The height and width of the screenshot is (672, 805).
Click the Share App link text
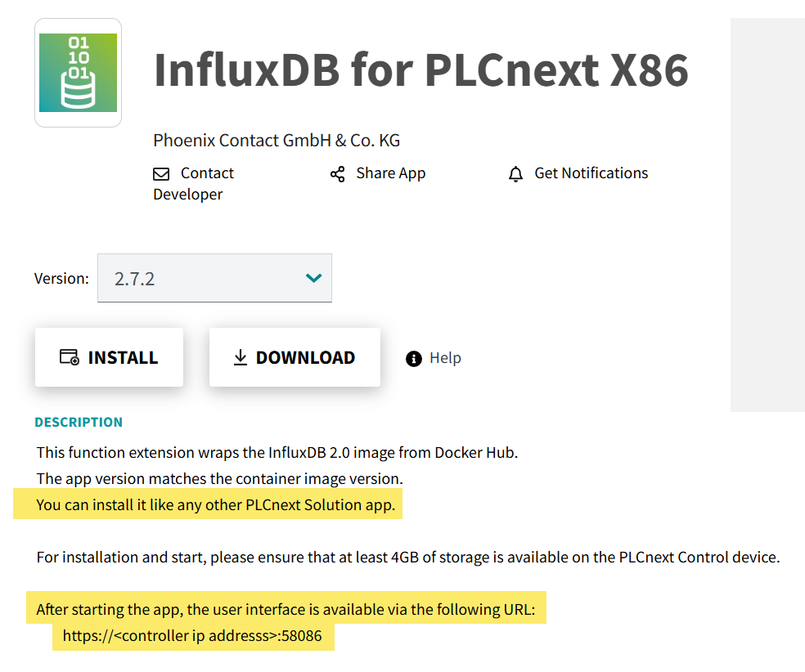[391, 173]
